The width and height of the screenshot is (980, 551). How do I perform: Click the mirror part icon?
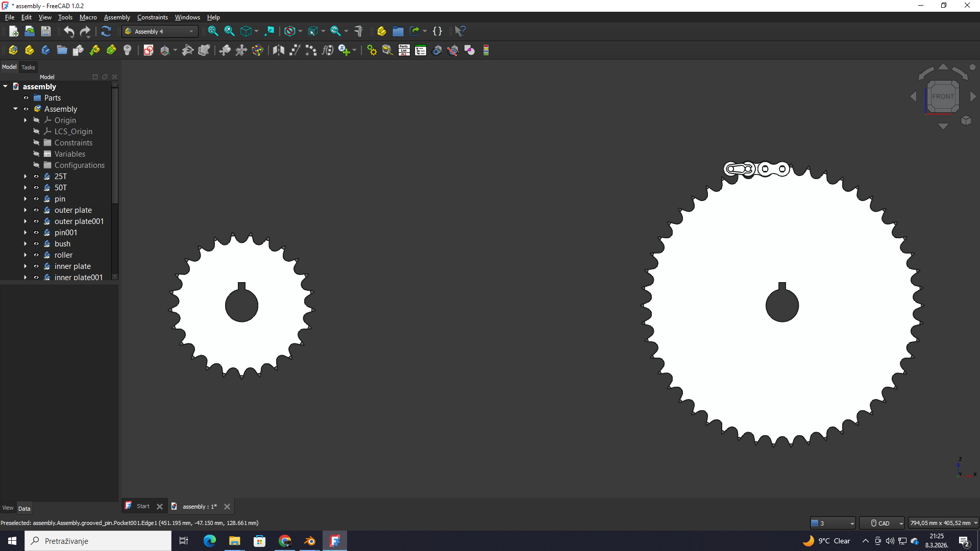(278, 51)
